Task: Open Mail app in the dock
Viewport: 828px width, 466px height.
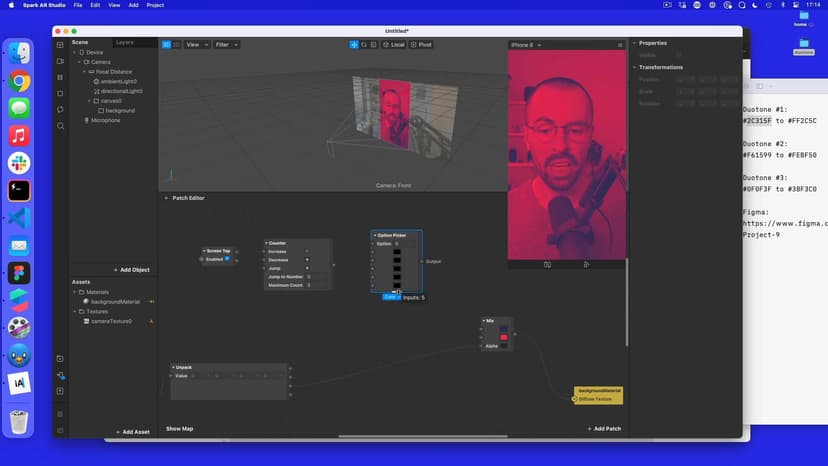Action: [19, 246]
